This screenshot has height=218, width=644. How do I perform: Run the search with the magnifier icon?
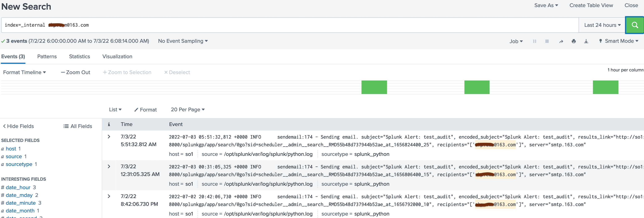(x=635, y=25)
